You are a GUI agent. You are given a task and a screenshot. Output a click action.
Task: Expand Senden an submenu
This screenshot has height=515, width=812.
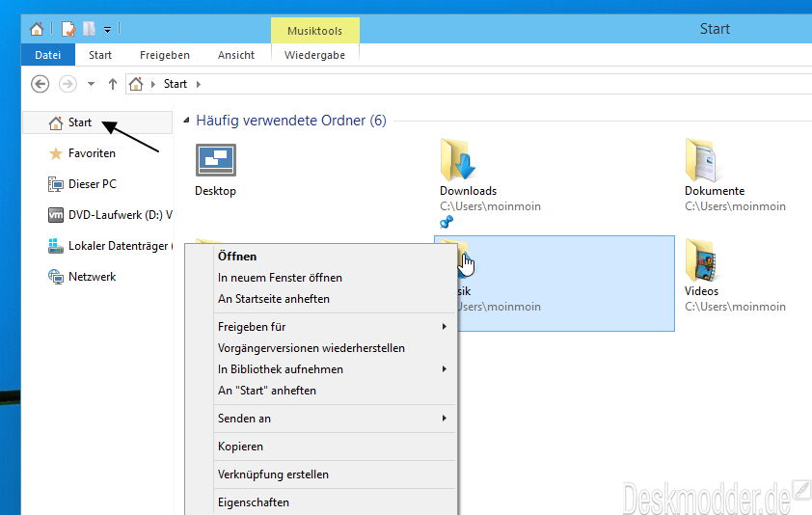pyautogui.click(x=335, y=419)
